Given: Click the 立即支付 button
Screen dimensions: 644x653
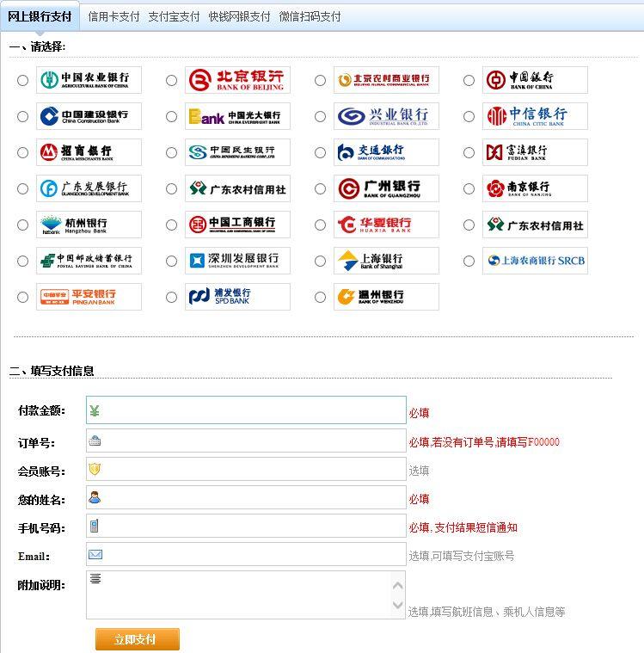Looking at the screenshot, I should click(138, 639).
